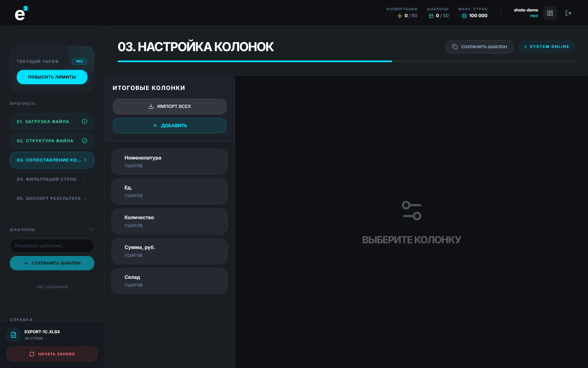The width and height of the screenshot is (588, 368).
Task: Click the 100 000 max rows value
Action: tap(478, 16)
